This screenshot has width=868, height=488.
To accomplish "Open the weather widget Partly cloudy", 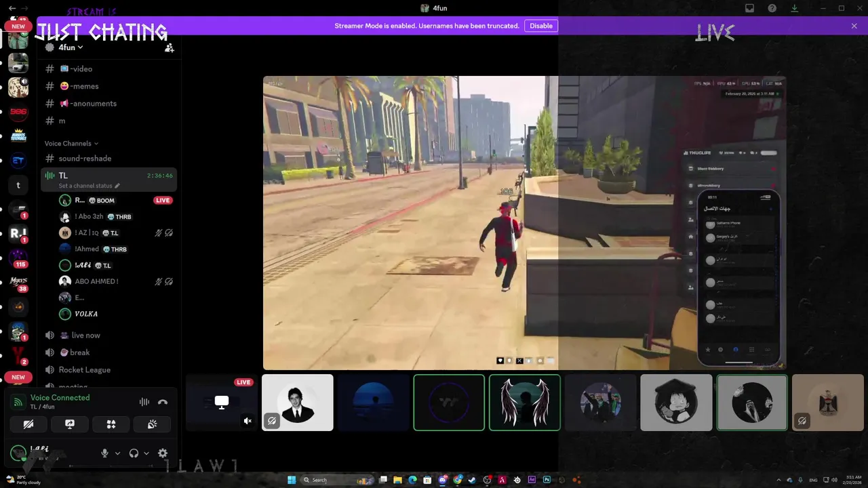I will [x=24, y=480].
